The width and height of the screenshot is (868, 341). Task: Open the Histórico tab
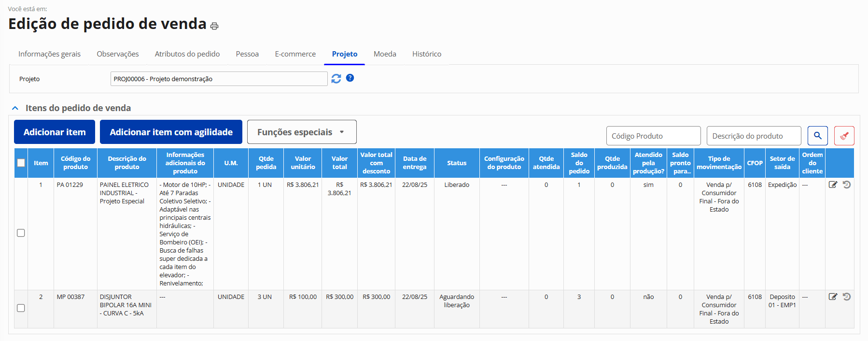click(426, 54)
